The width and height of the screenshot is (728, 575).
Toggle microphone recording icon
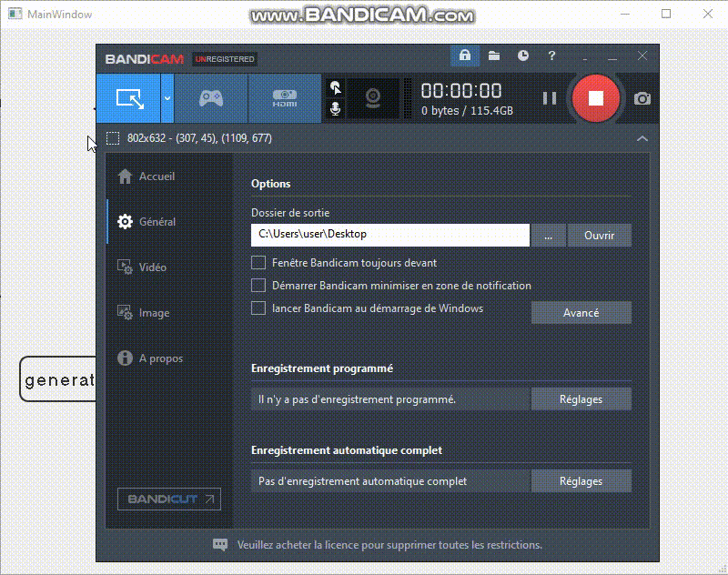[x=335, y=109]
